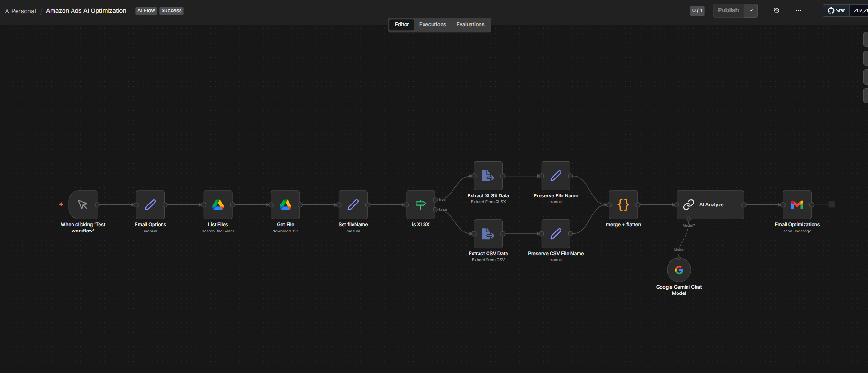Viewport: 868px width, 373px height.
Task: Click the Google Gemini Chat Model label
Action: tap(679, 290)
